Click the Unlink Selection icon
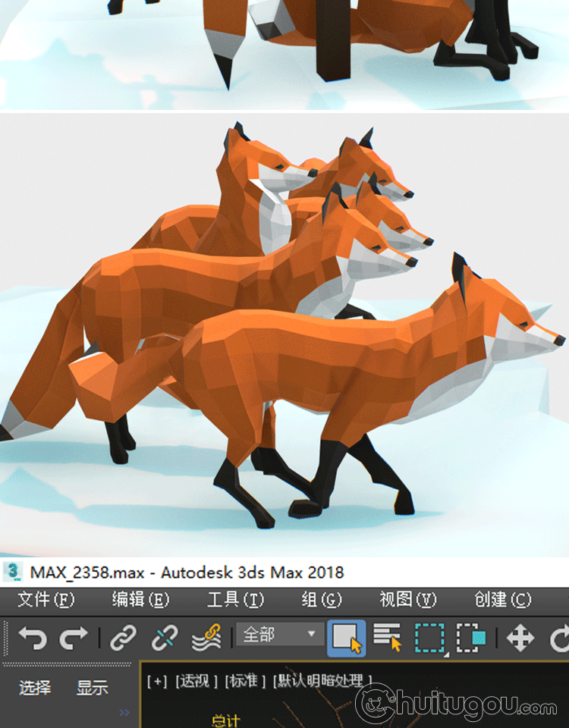This screenshot has height=728, width=569. 164,639
